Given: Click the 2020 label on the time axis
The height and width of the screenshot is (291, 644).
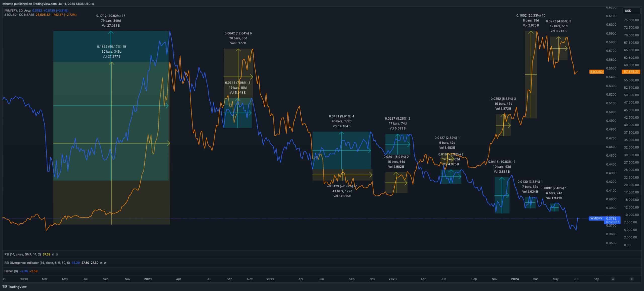Looking at the screenshot, I should (x=24, y=279).
